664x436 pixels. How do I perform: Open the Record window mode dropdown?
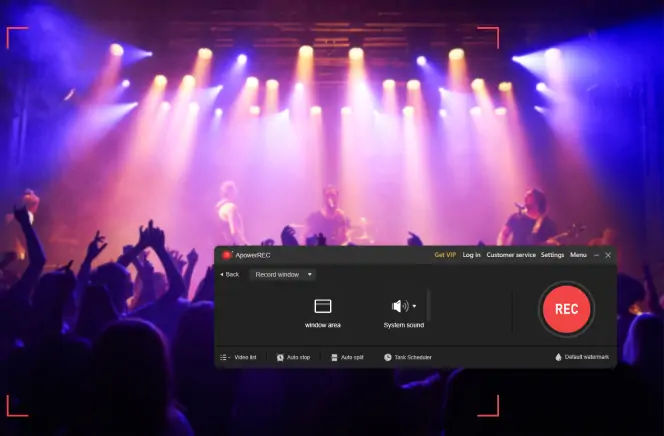[283, 274]
